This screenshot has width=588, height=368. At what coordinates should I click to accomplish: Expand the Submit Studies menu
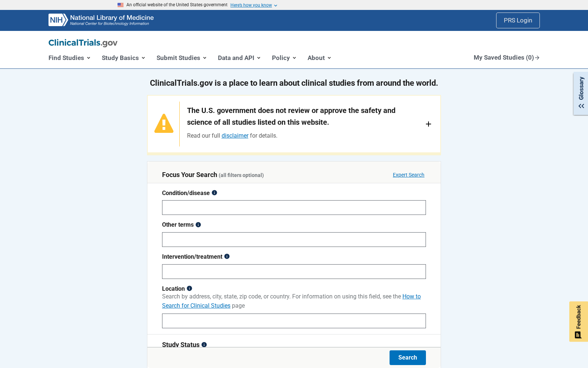182,58
